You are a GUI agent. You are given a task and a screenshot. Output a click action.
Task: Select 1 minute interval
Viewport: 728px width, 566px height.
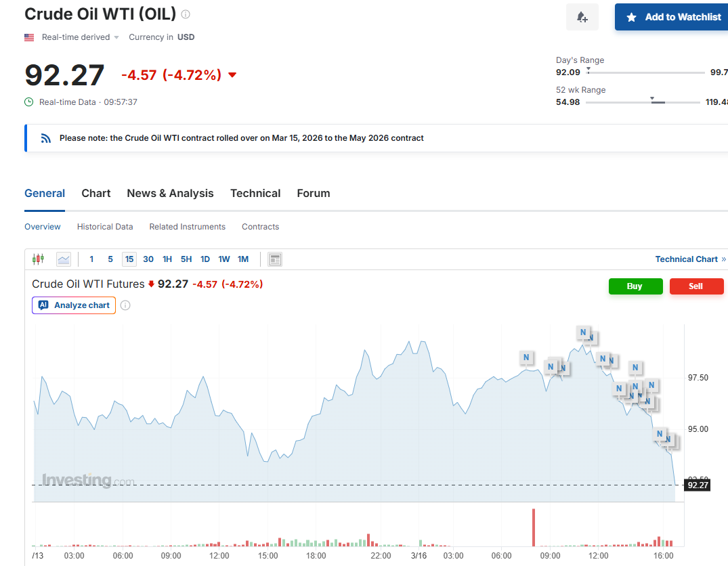91,259
